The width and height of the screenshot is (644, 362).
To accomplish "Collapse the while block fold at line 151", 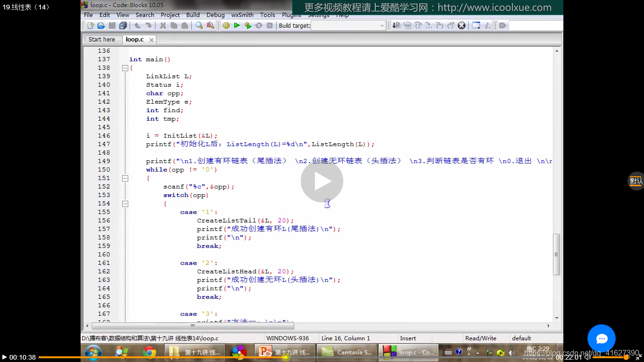I will point(125,178).
